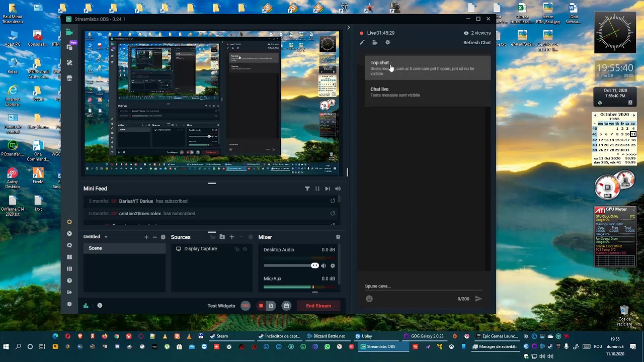Viewport: 644px width, 362px height.
Task: Collapse the chat panel using top chevron
Action: coord(348,28)
